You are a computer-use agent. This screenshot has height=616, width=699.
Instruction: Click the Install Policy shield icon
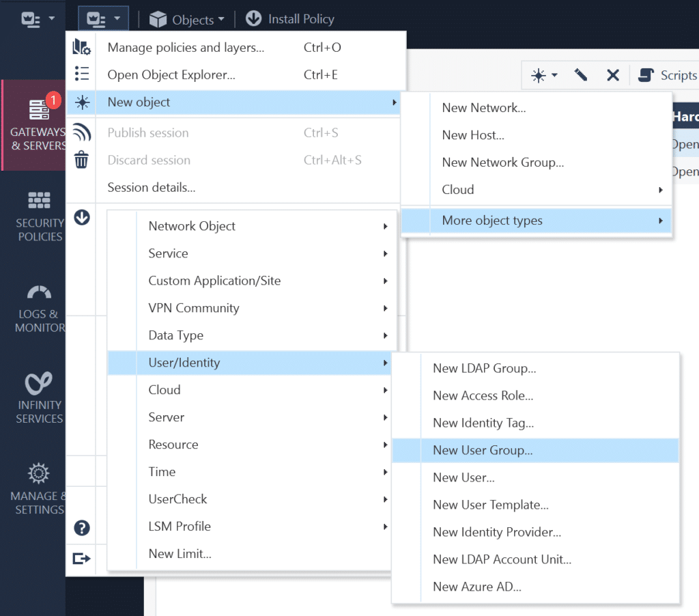(253, 19)
